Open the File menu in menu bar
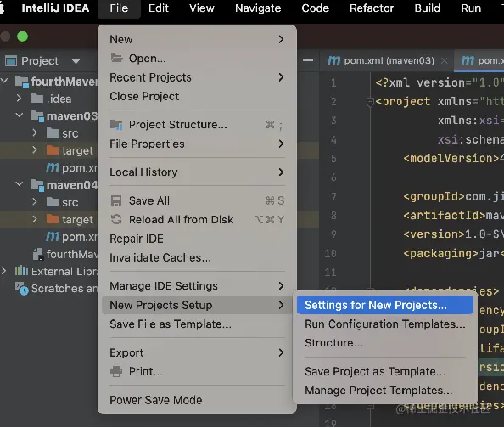 click(x=119, y=8)
